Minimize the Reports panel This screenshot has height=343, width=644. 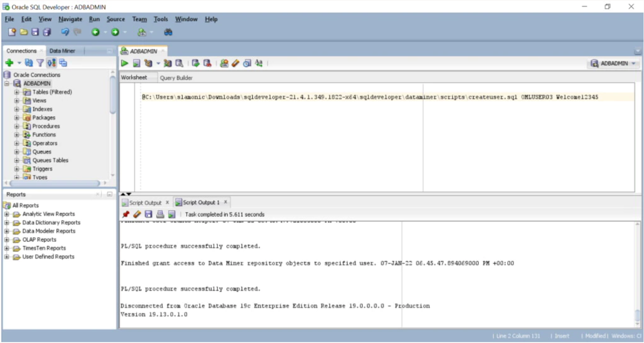click(110, 194)
